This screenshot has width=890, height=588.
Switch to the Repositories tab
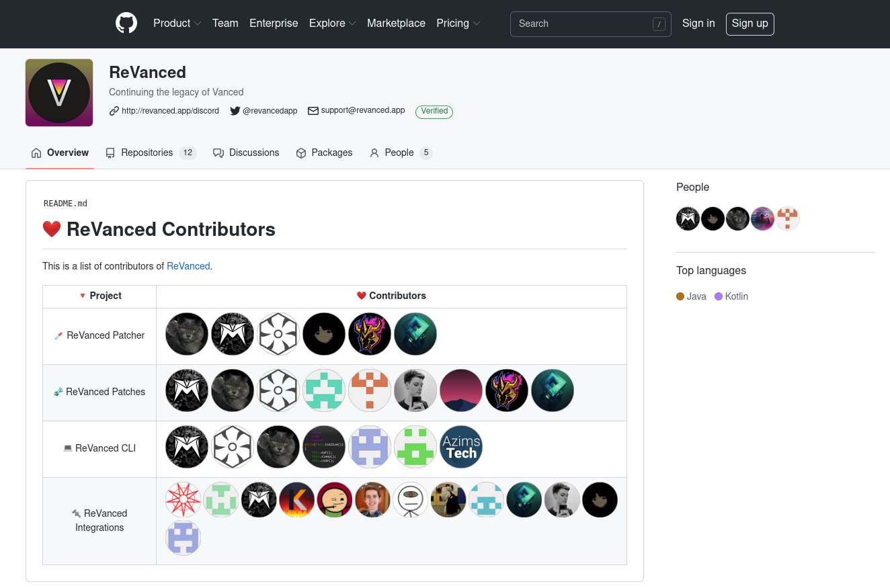click(151, 153)
